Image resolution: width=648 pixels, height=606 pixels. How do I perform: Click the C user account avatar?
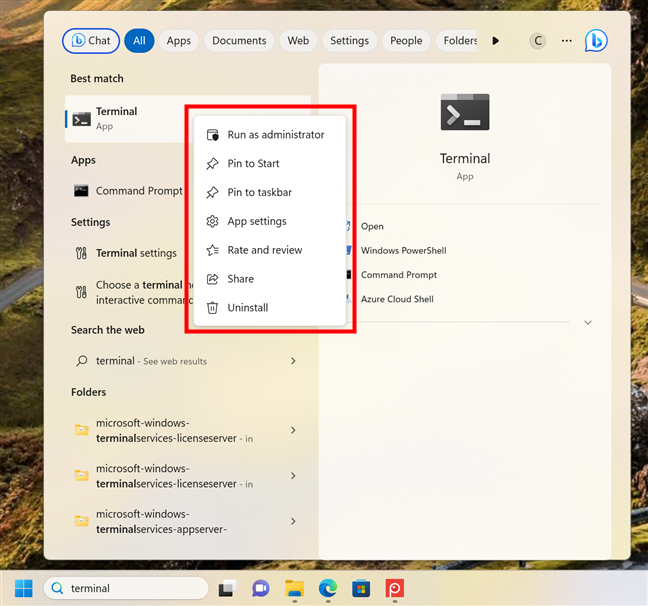[538, 41]
